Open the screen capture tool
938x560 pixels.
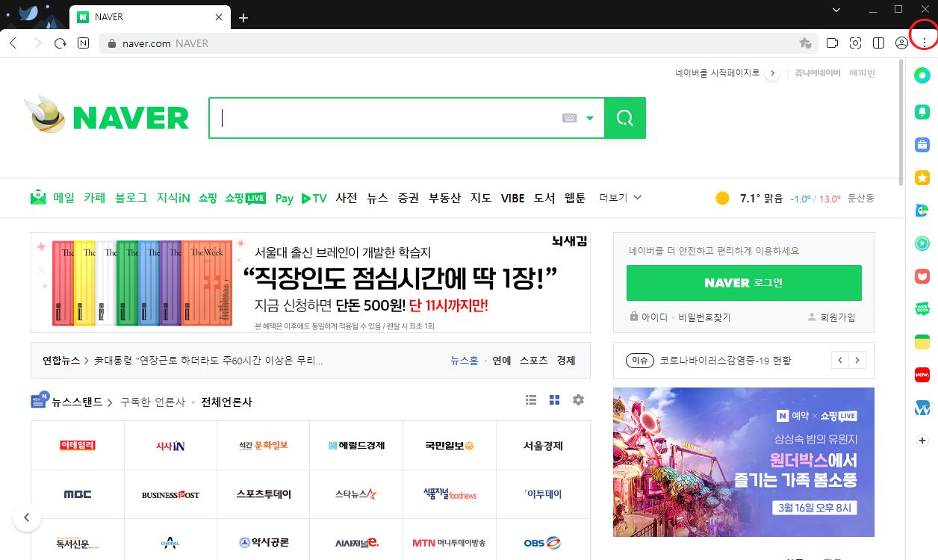pyautogui.click(x=856, y=43)
